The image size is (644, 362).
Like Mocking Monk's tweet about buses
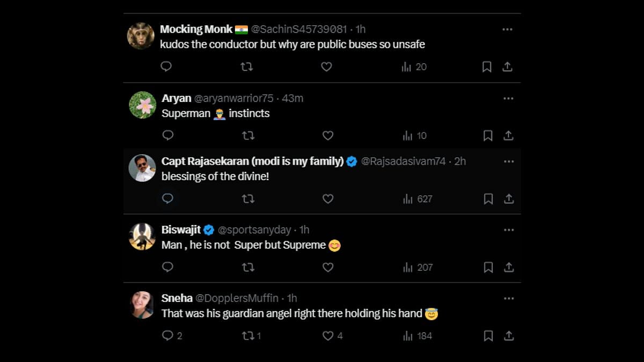click(326, 67)
